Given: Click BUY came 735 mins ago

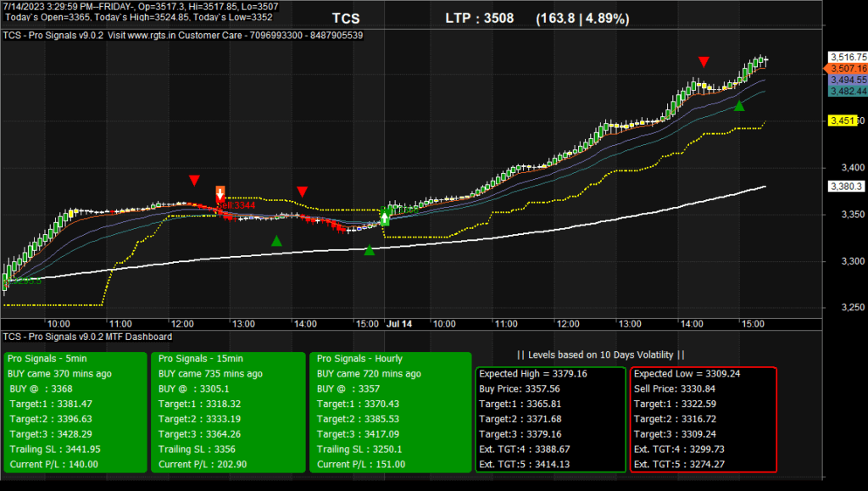Looking at the screenshot, I should [x=210, y=374].
